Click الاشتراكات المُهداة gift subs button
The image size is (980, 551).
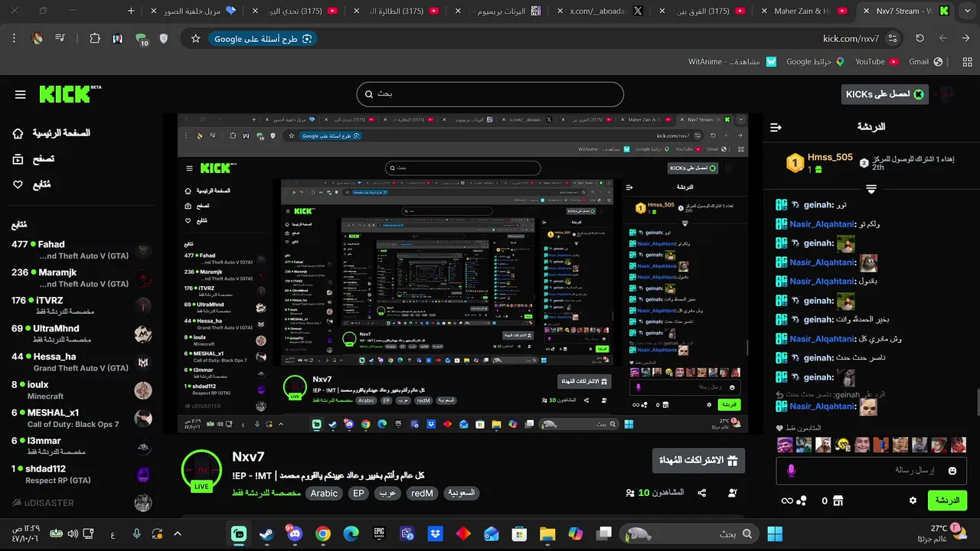[698, 461]
